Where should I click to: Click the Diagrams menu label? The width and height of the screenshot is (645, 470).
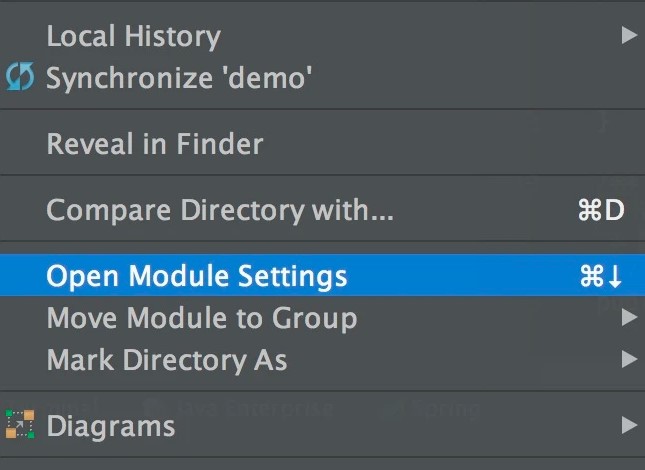tap(111, 426)
